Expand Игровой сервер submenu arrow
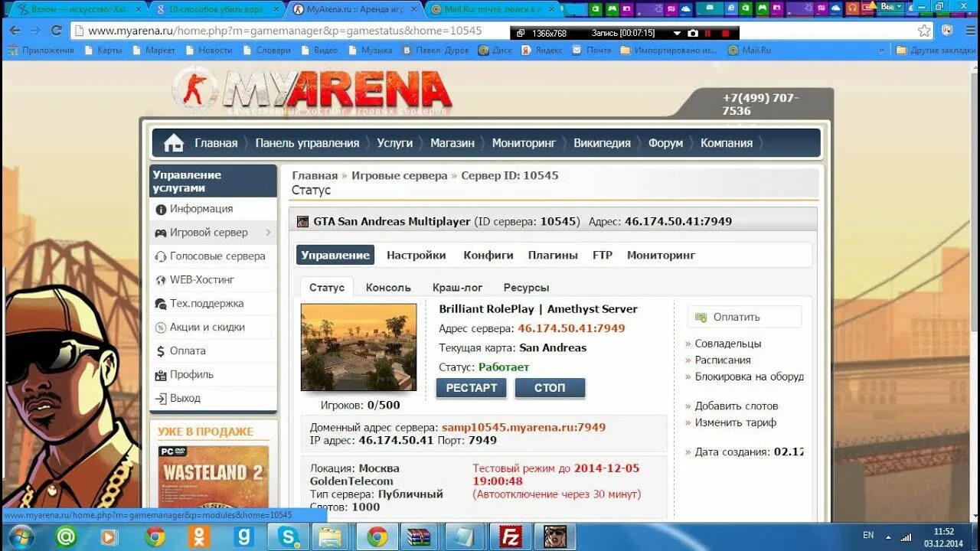This screenshot has width=980, height=551. [x=268, y=233]
